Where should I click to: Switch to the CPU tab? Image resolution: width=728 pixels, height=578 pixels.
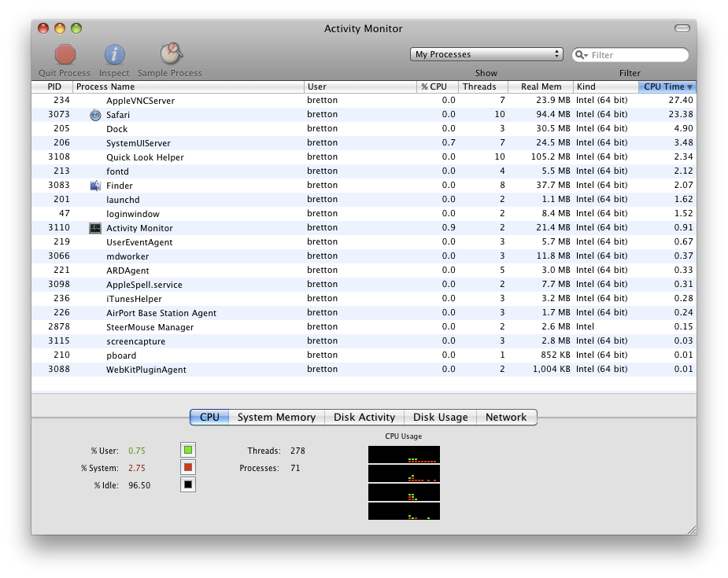point(209,417)
